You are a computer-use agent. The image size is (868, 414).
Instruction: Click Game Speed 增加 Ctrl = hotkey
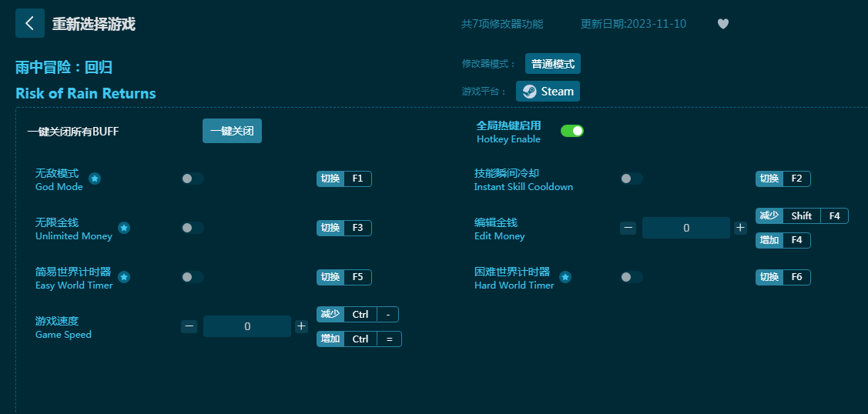[x=359, y=339]
